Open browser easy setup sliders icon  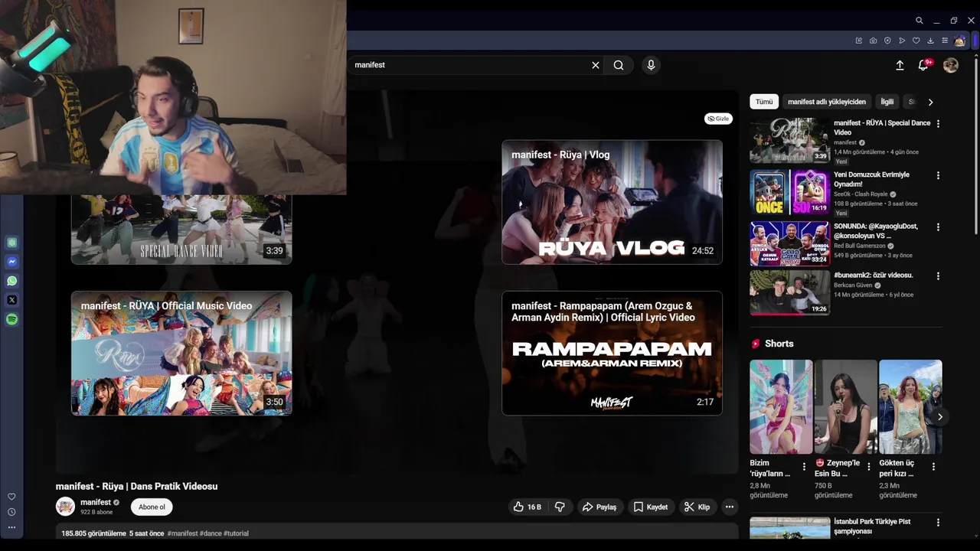point(945,41)
